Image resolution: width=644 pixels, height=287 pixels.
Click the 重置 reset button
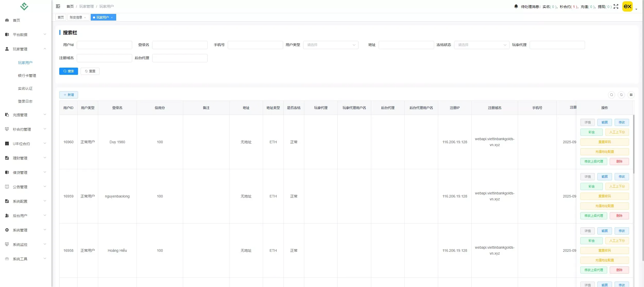pyautogui.click(x=90, y=71)
